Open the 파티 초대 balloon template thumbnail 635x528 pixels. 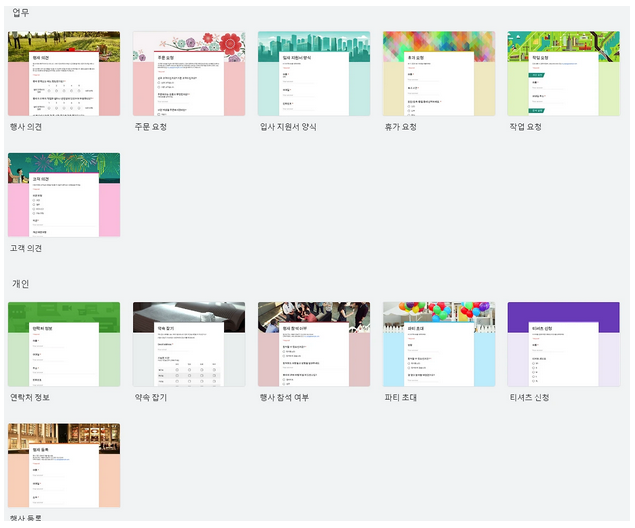[438, 344]
